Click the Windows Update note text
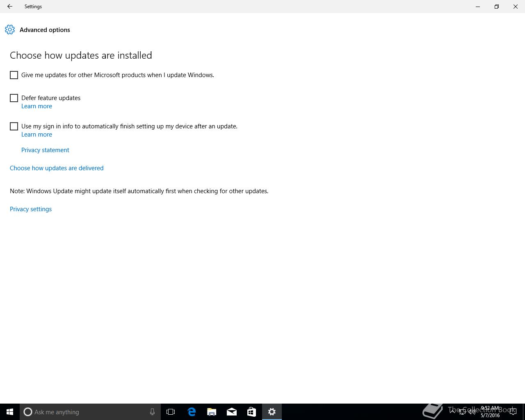The height and width of the screenshot is (420, 525). [x=139, y=191]
